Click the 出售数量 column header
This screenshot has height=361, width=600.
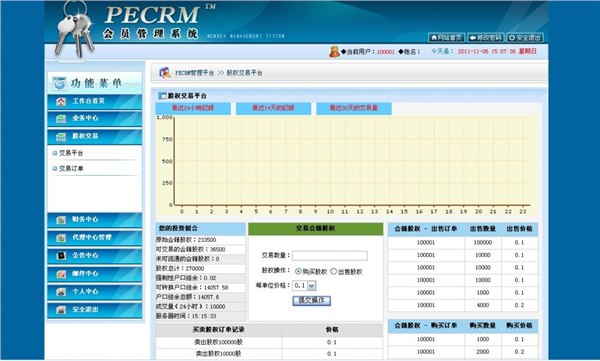click(483, 229)
